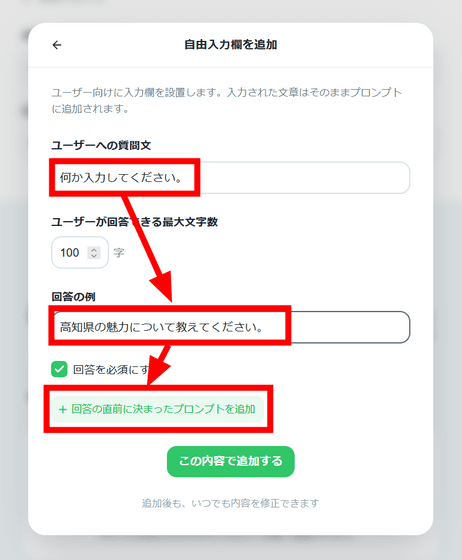The height and width of the screenshot is (560, 462).
Task: Click the ユーザーが回答できる最大文字数 label
Action: pos(135,222)
